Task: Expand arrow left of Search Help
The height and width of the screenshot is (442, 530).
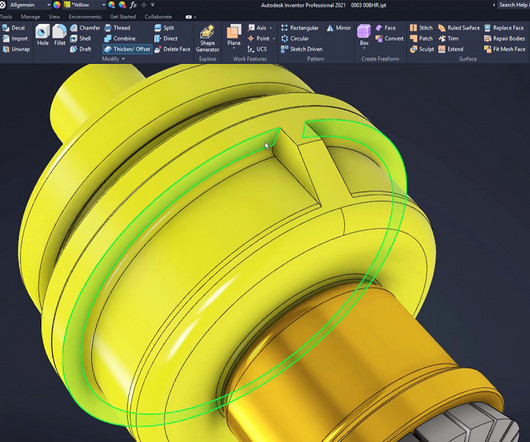Action: [x=494, y=5]
